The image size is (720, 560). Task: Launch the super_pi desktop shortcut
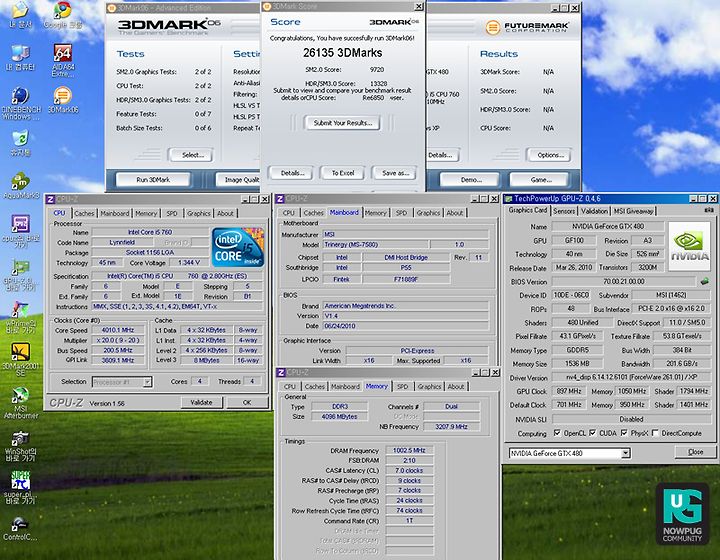(x=20, y=488)
